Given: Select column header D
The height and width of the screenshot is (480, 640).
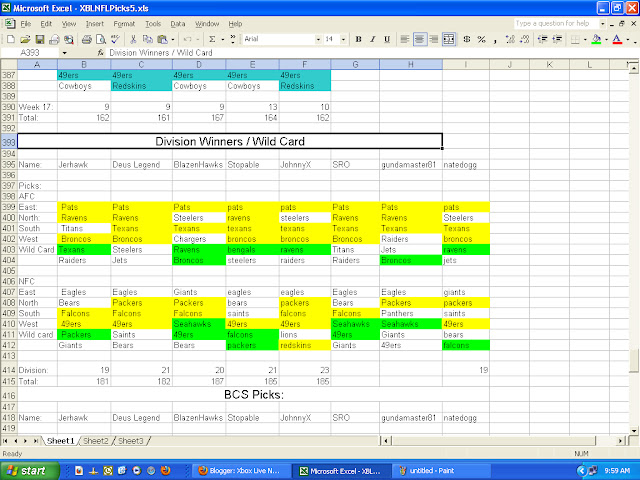Looking at the screenshot, I should point(199,64).
